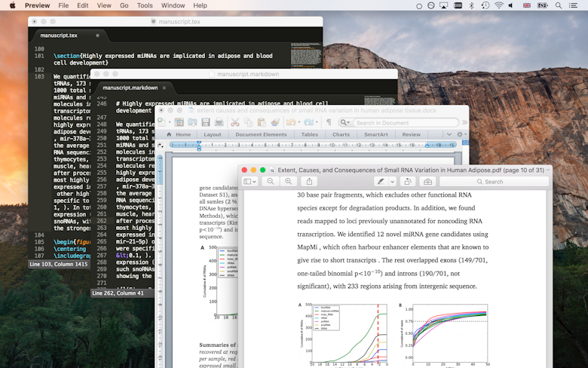
Task: Click the Print icon in Word toolbar
Action: click(x=219, y=122)
